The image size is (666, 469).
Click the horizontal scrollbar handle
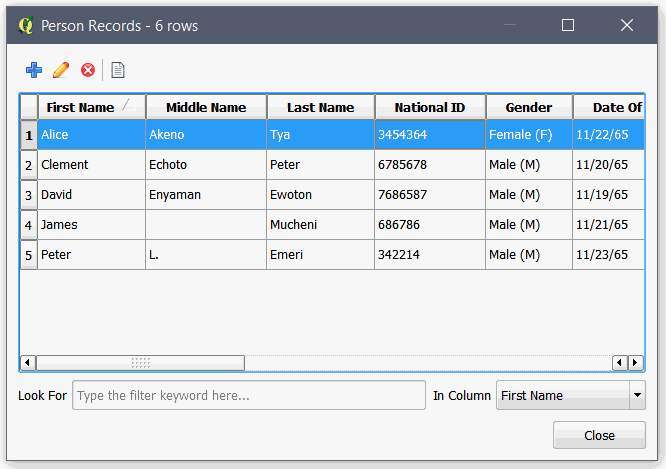click(141, 363)
